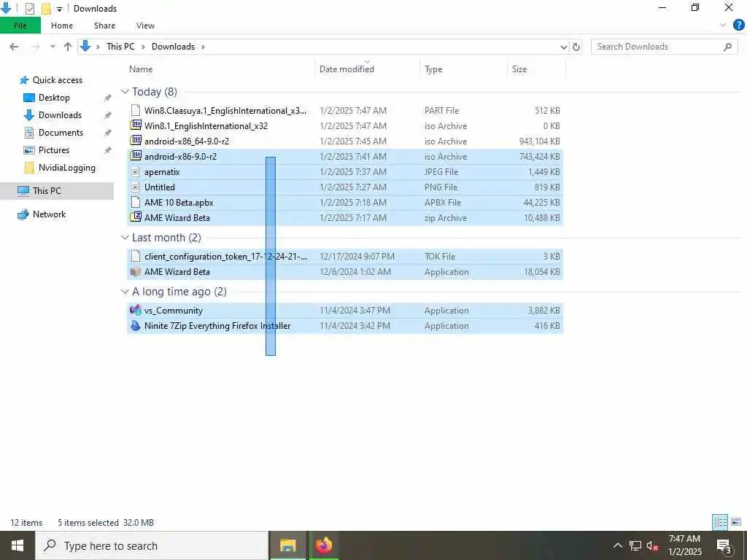This screenshot has width=747, height=560.
Task: Expand the ribbon with chevron
Action: pos(723,26)
